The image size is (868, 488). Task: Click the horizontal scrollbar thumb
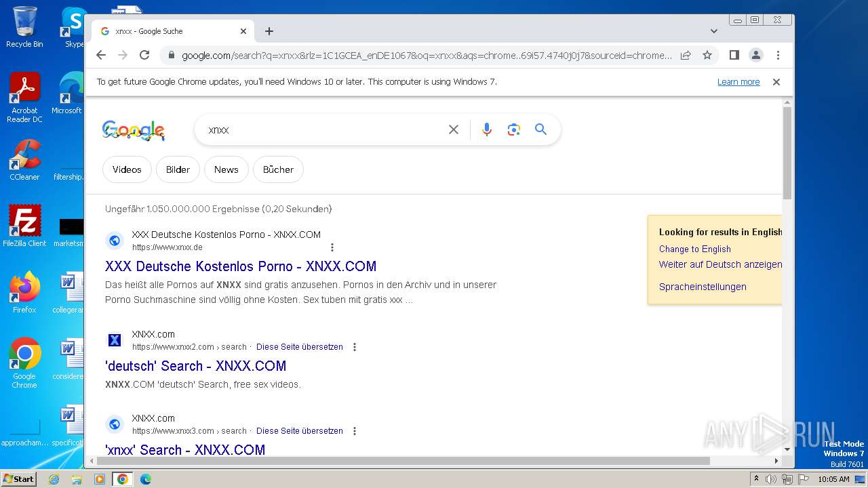coord(403,461)
